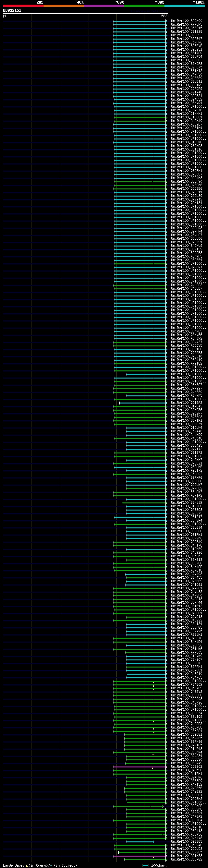Viewport: 208px width, 868px height.
Task: Select hit label UniRef100_Q9SE89
Action: click(x=187, y=78)
